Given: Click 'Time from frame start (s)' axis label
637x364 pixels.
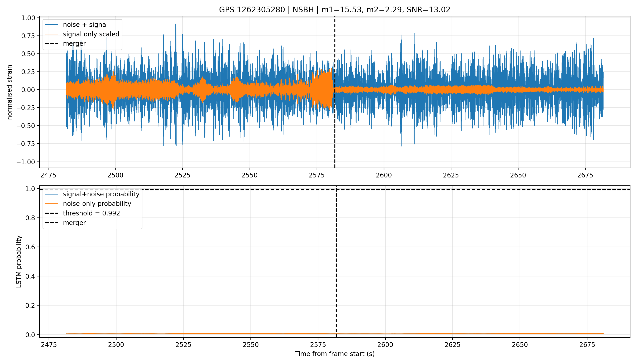Looking at the screenshot, I should point(334,354).
